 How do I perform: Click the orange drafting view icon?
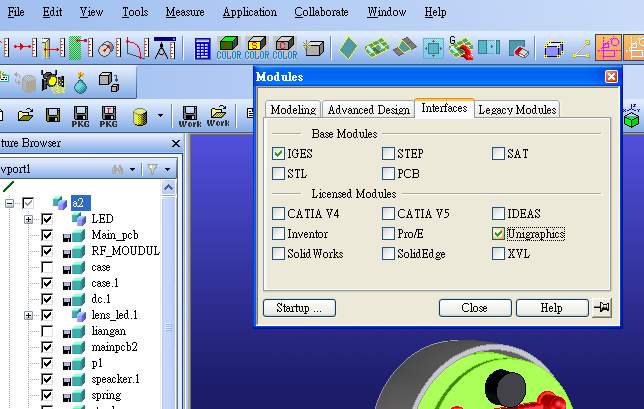click(608, 48)
